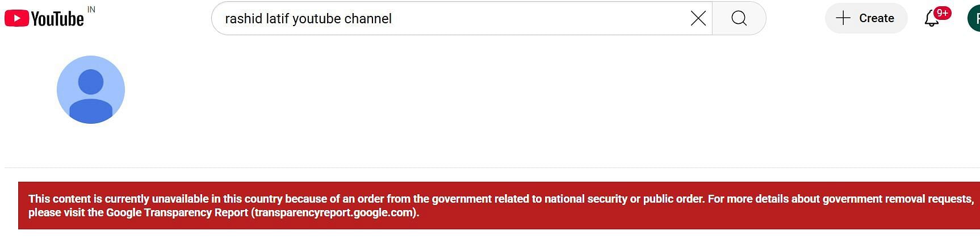Click the red YouTube play logo icon
980x243 pixels.
coord(16,19)
